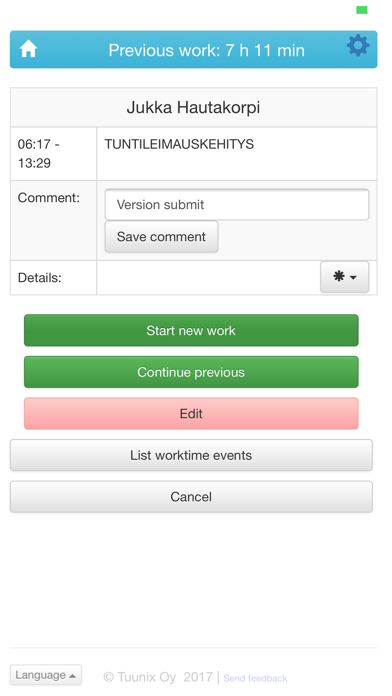
Task: Tap the Jukka Hautakorpi name header
Action: pos(194,107)
